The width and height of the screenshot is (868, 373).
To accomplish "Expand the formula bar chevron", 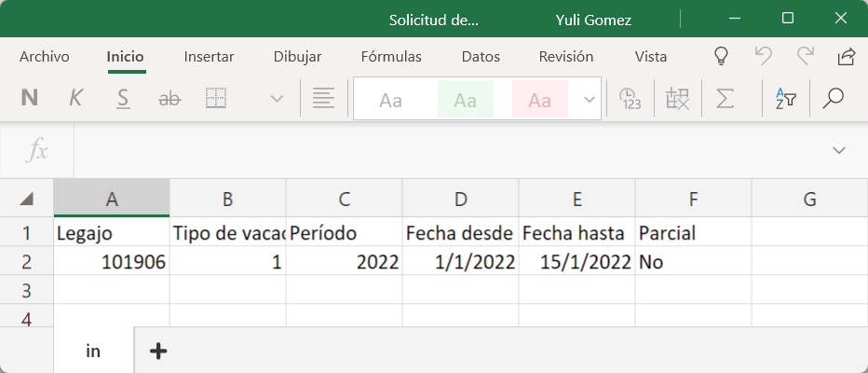I will (x=839, y=150).
